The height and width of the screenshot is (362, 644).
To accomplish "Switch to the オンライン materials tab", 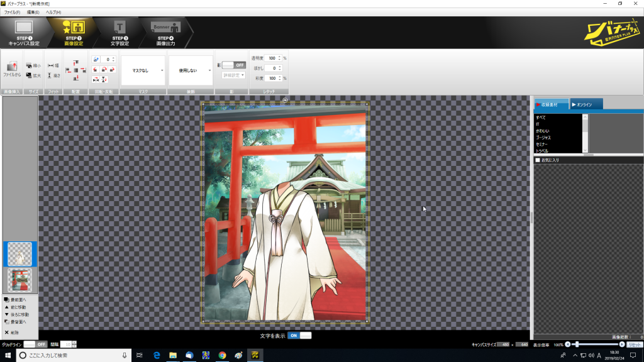I will pyautogui.click(x=586, y=104).
